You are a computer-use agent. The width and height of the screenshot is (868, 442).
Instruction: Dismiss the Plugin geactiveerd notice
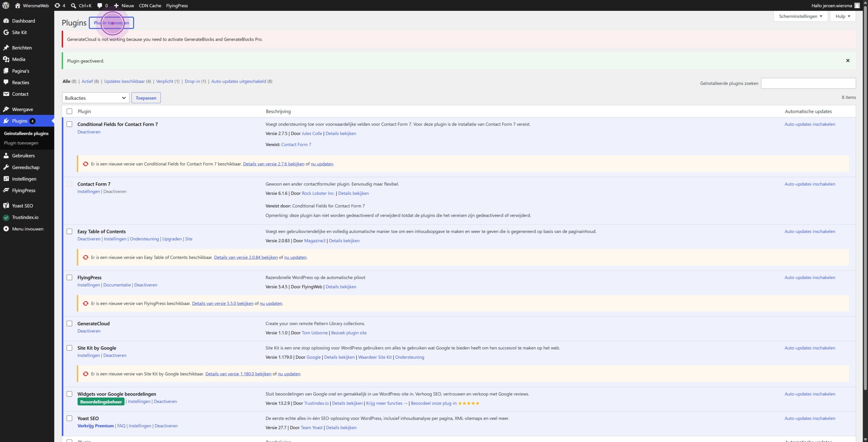[848, 61]
